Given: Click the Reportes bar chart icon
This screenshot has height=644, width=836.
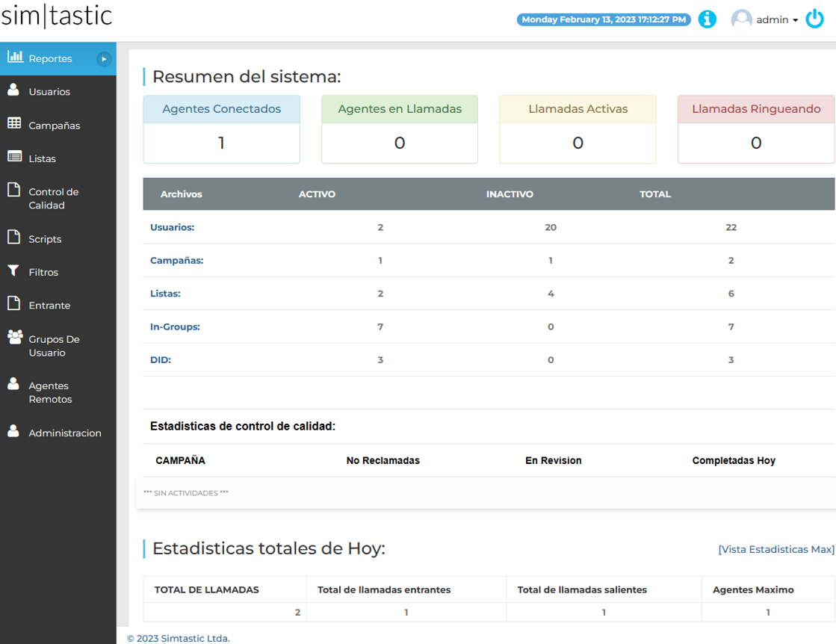Looking at the screenshot, I should 15,56.
